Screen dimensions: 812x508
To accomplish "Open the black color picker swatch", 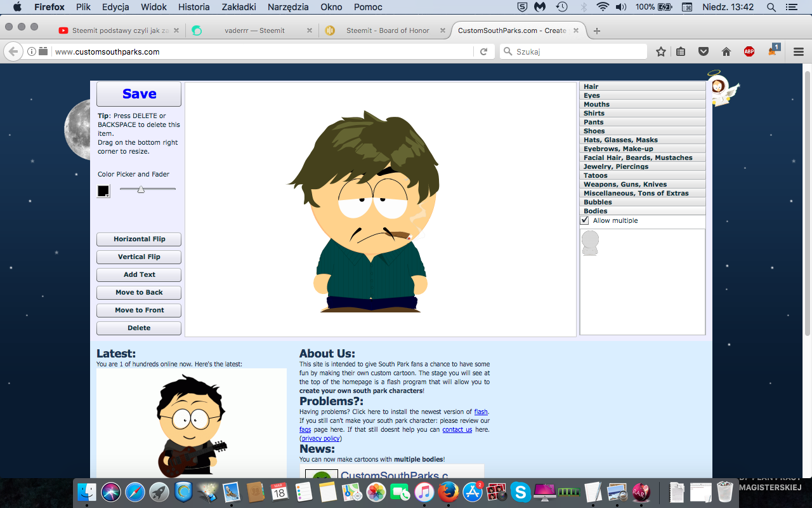I will 103,191.
